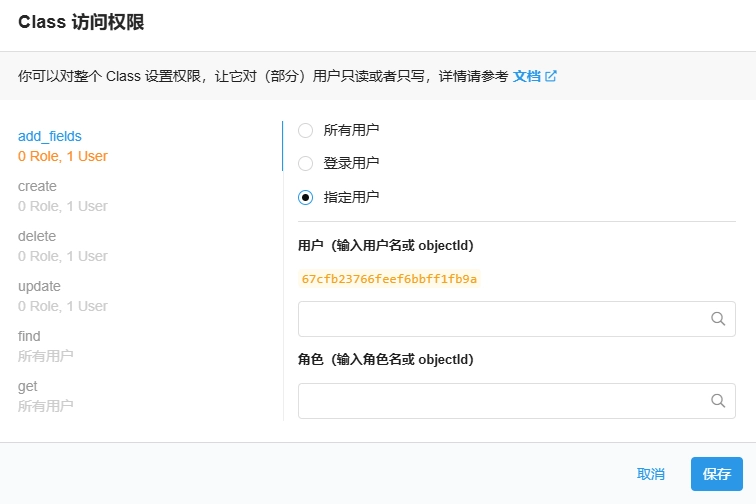Click the role search magnifier icon

[717, 400]
